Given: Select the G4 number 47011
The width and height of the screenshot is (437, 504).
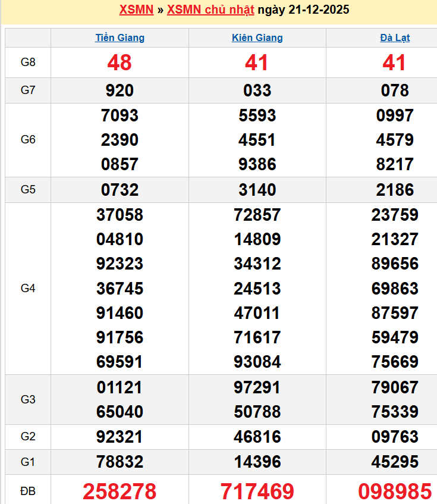Looking at the screenshot, I should pos(257,313).
